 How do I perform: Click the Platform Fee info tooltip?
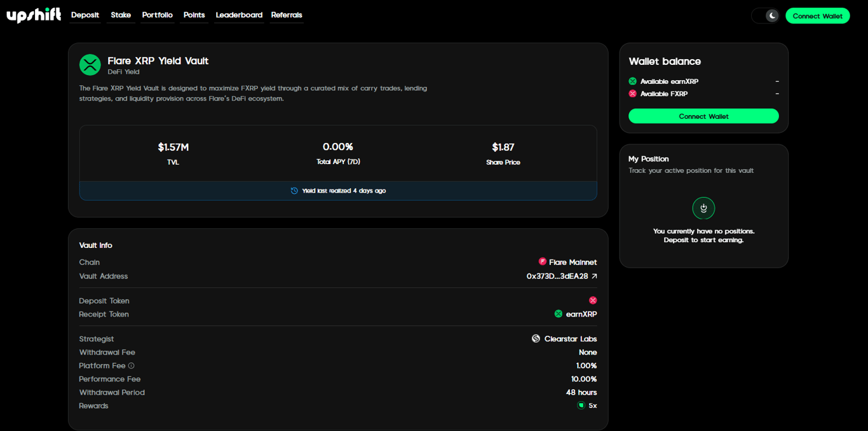pyautogui.click(x=131, y=366)
